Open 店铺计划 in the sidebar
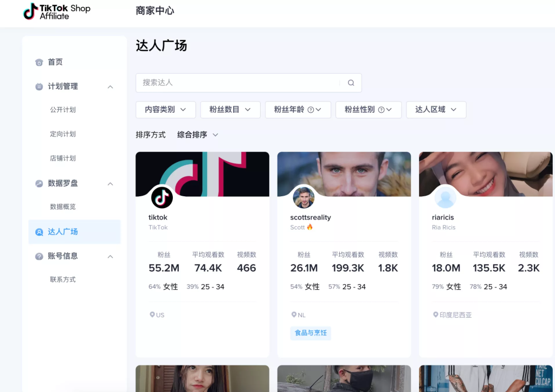This screenshot has height=392, width=555. 63,158
